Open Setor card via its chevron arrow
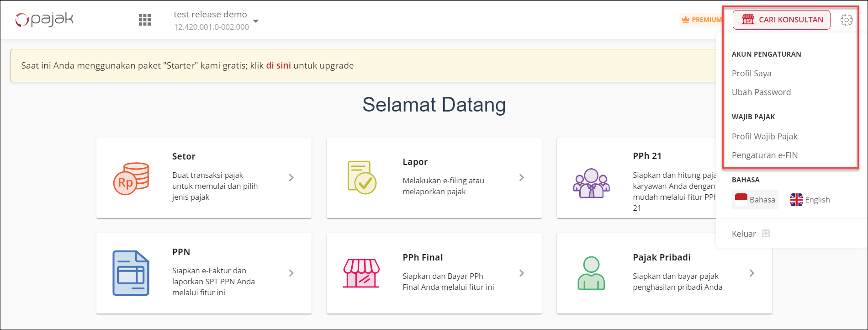This screenshot has width=868, height=330. pos(291,178)
